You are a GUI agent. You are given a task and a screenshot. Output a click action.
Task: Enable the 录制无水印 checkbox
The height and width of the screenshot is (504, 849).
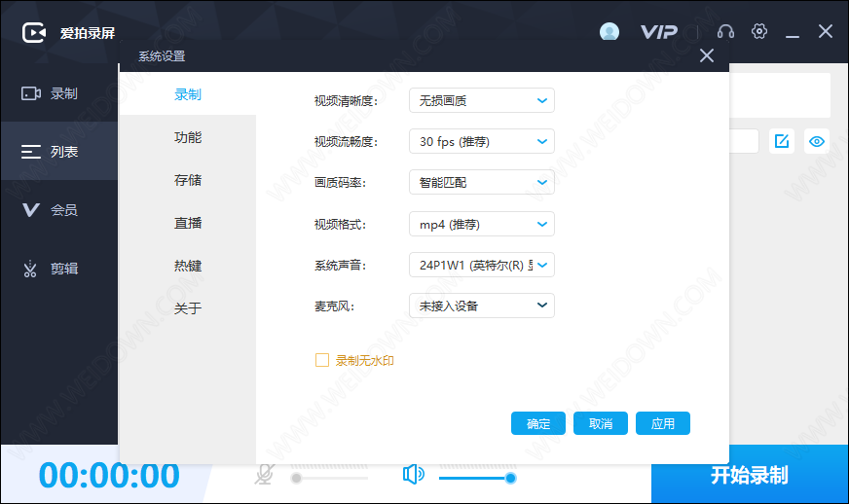[322, 360]
